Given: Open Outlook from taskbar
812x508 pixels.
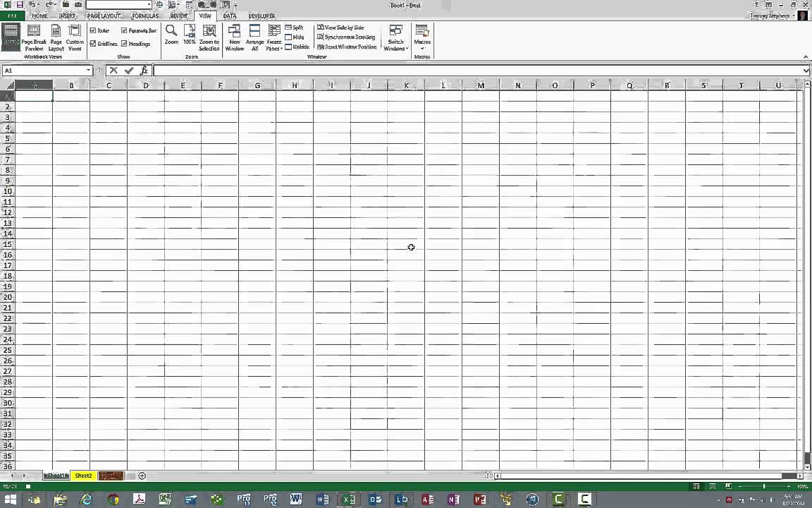Looking at the screenshot, I should pos(375,500).
